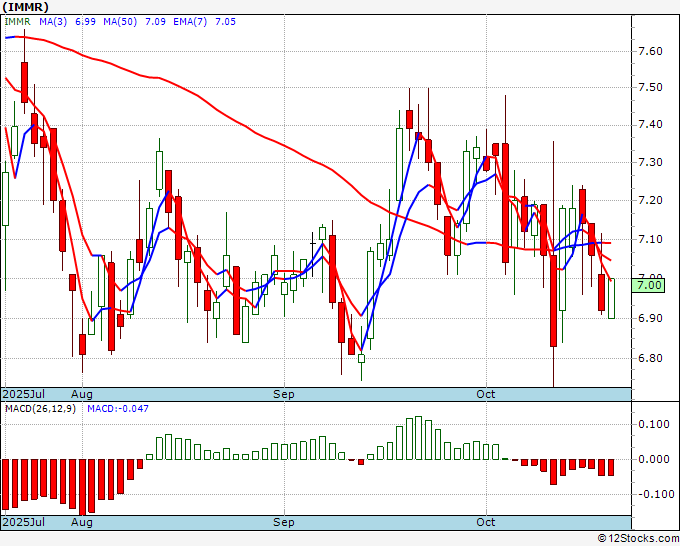This screenshot has width=680, height=546.
Task: Click the last green candlestick near 7.00
Action: coord(611,298)
